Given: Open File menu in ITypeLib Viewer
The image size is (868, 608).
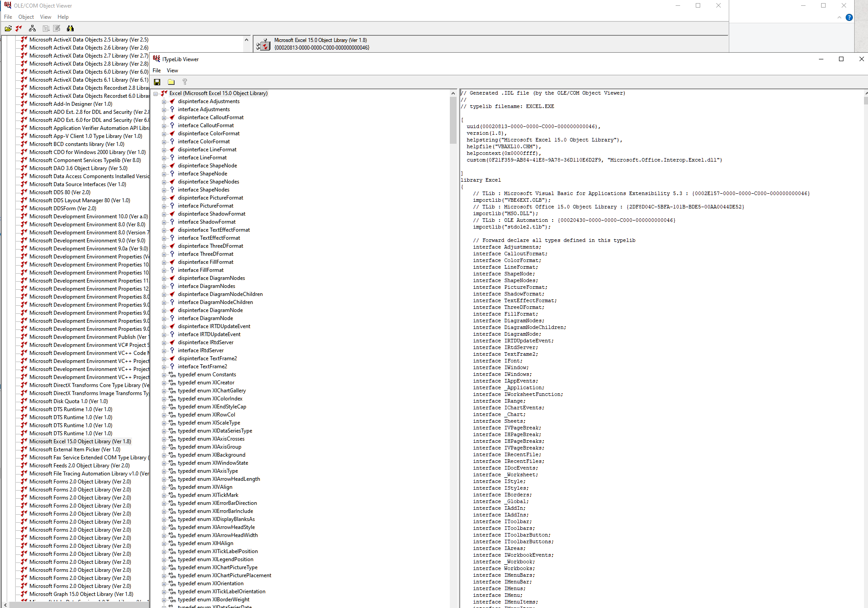Looking at the screenshot, I should [157, 71].
